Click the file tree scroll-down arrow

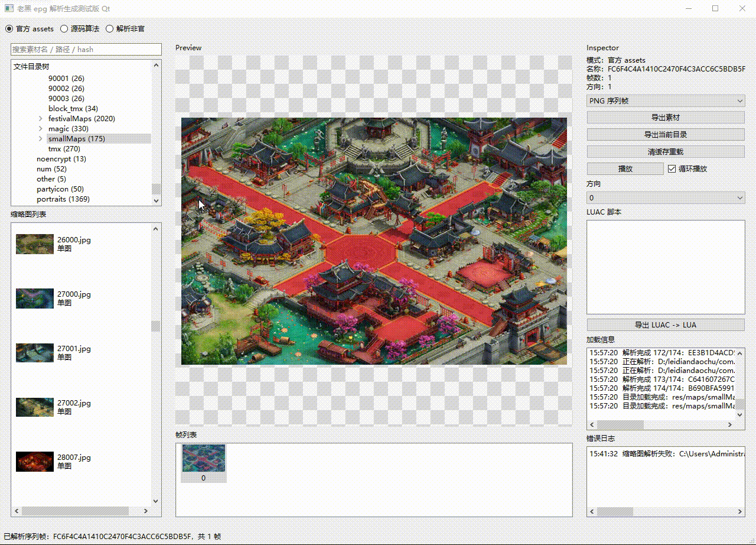tap(156, 200)
